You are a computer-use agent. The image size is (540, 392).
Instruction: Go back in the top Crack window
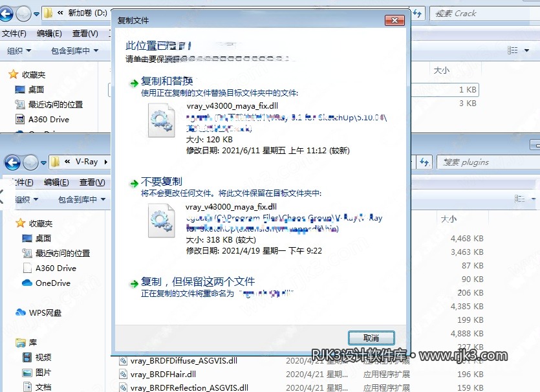tap(6, 14)
